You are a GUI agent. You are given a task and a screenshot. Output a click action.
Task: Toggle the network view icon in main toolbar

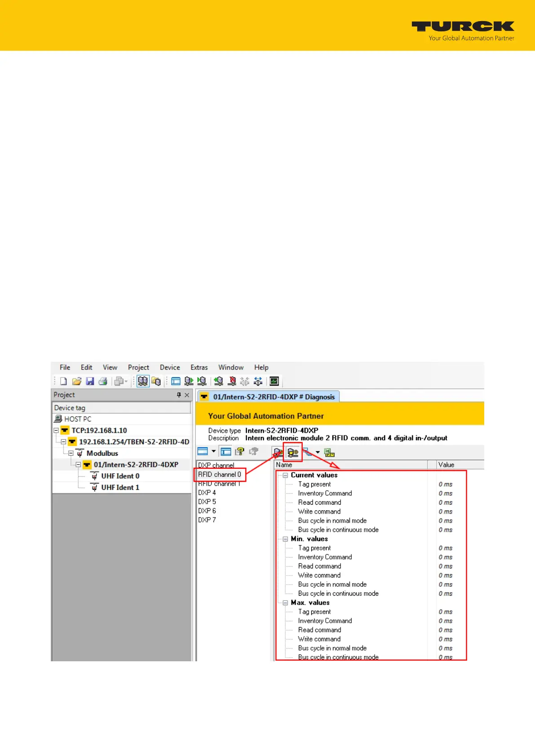click(143, 381)
